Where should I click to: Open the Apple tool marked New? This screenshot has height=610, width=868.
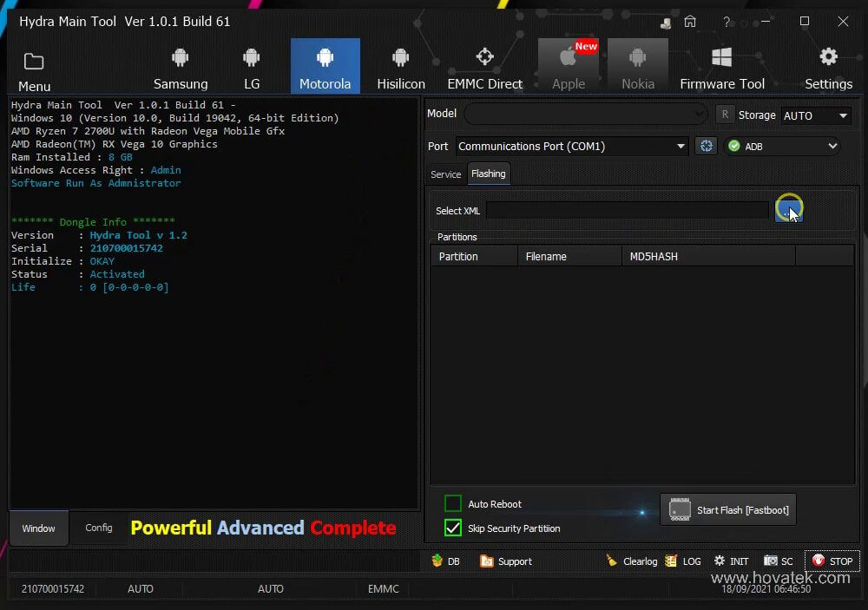tap(569, 65)
